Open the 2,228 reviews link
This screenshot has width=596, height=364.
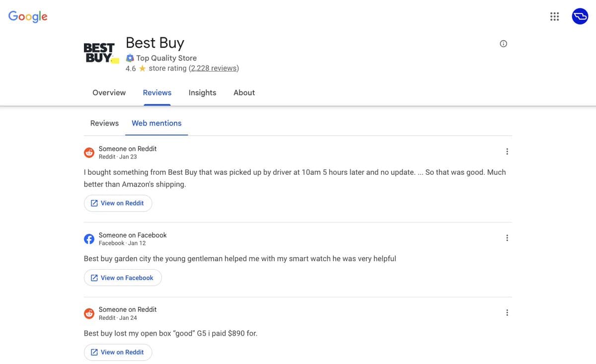[214, 68]
